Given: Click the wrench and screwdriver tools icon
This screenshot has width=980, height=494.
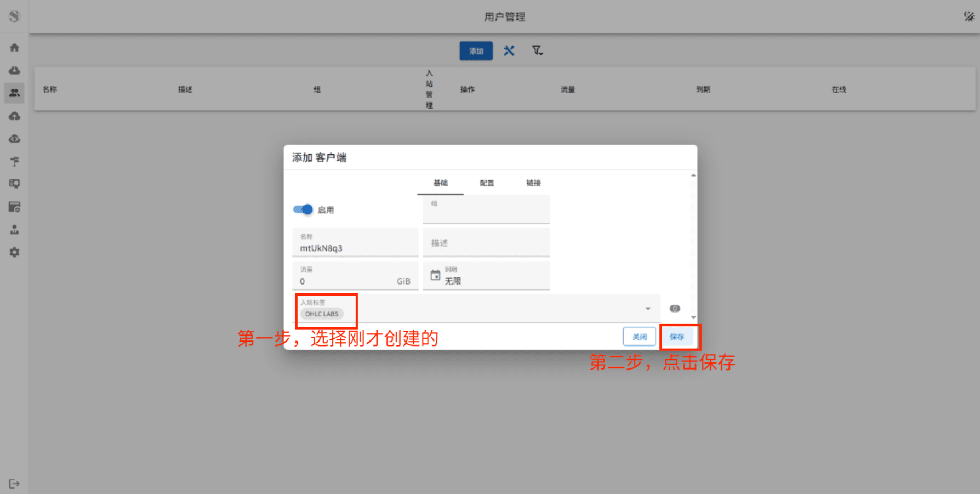Looking at the screenshot, I should tap(509, 51).
